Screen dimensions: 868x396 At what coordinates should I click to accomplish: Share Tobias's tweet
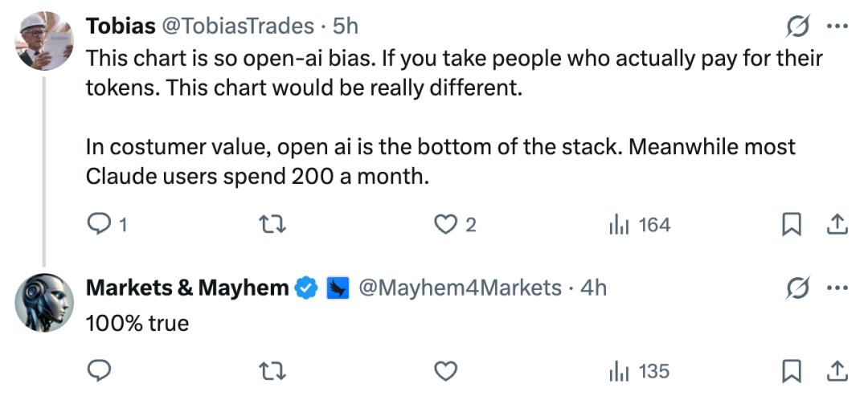pos(836,225)
